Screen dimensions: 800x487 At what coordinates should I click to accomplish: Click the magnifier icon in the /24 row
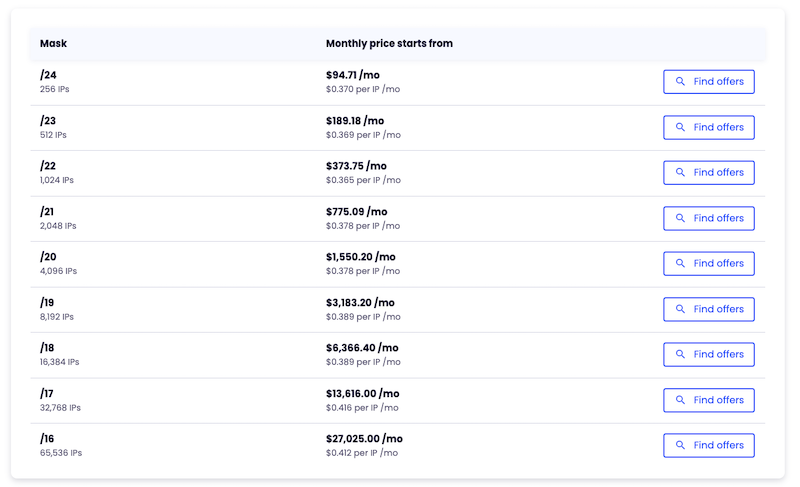pos(680,82)
